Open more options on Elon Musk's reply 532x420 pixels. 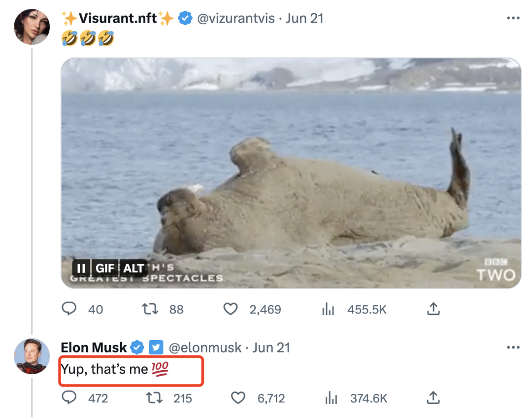coord(513,348)
